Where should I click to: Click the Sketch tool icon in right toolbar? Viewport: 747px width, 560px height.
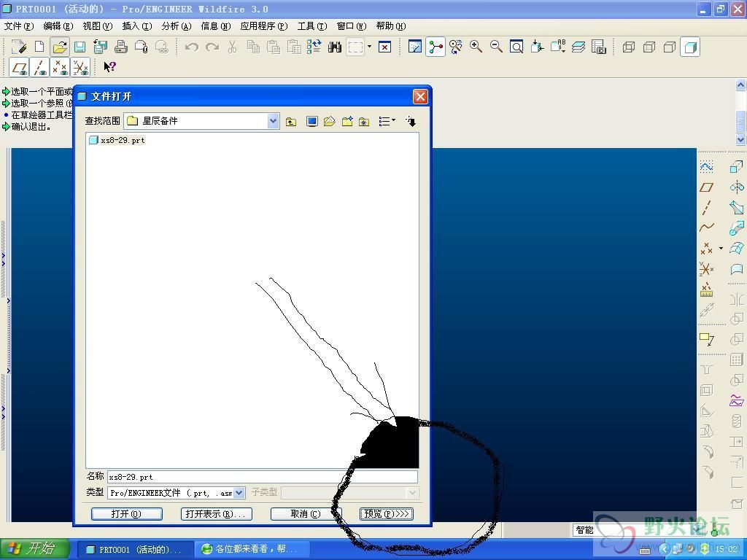(x=706, y=167)
